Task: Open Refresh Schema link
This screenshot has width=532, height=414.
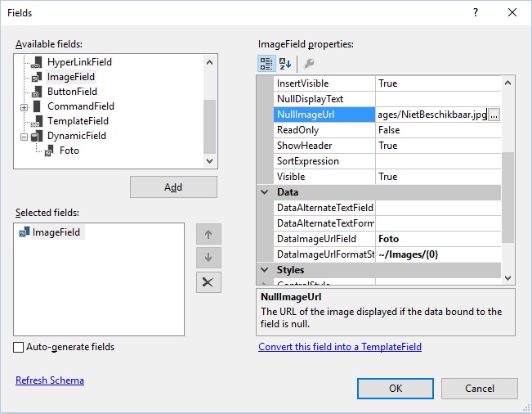Action: coord(50,380)
